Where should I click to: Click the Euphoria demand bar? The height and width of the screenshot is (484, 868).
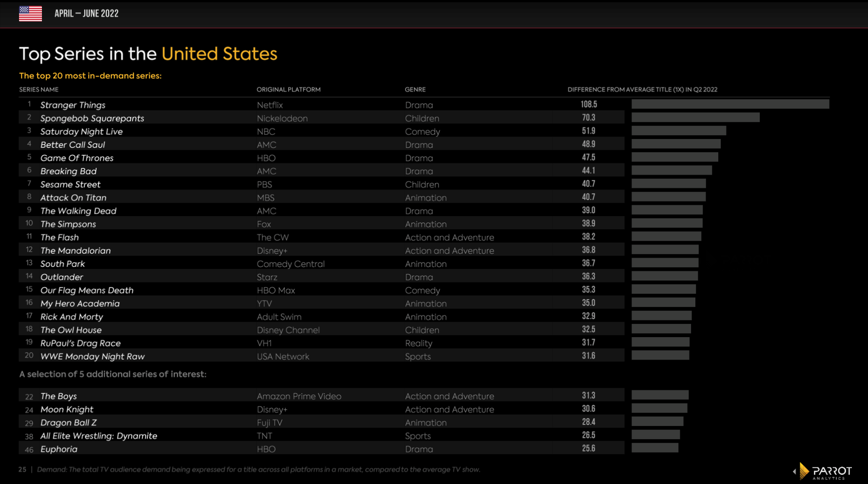(655, 448)
